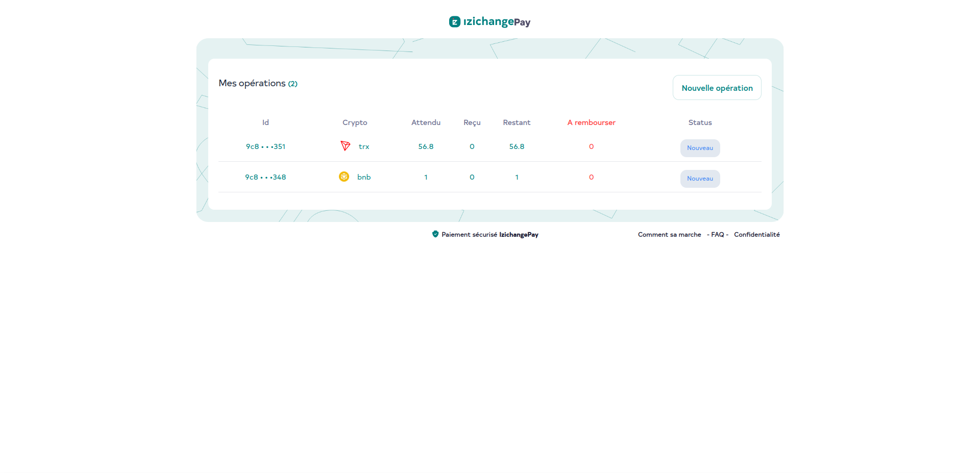This screenshot has height=473, width=980.
Task: Click the Attendu value 1 in bnb row
Action: 426,177
